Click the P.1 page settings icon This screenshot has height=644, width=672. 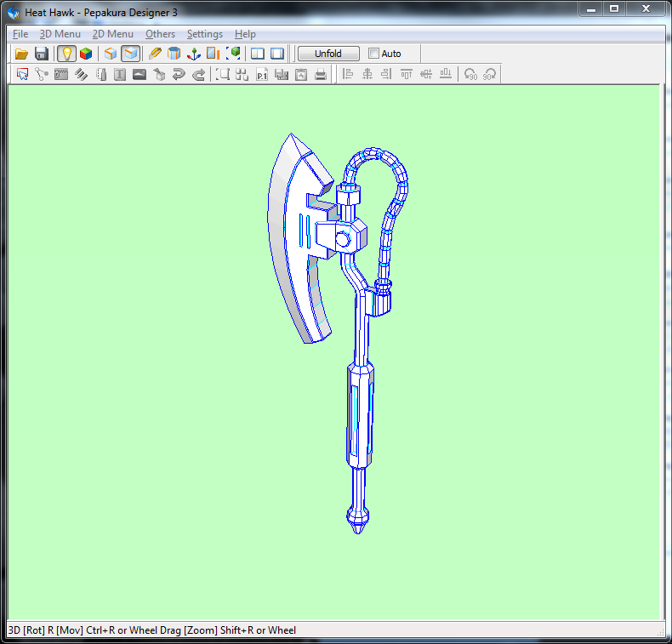(x=262, y=74)
